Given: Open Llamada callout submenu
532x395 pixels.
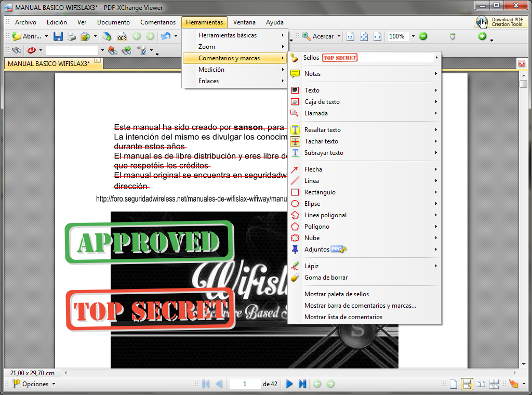Looking at the screenshot, I should [364, 113].
